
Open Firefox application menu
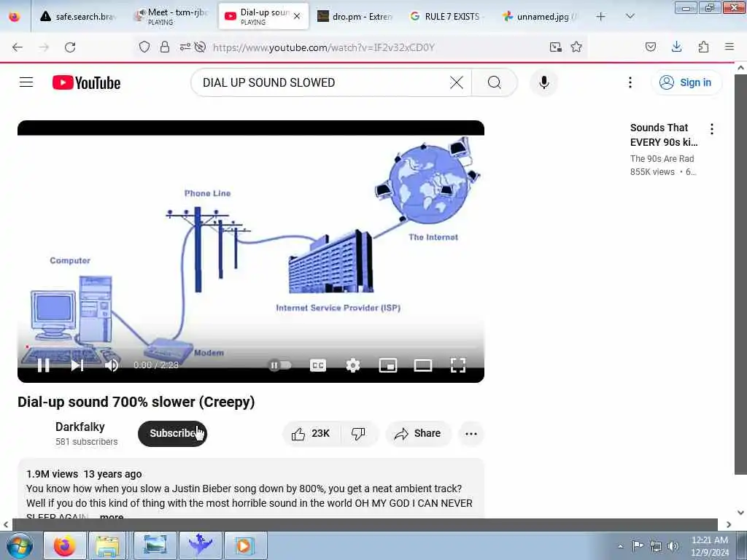[729, 47]
